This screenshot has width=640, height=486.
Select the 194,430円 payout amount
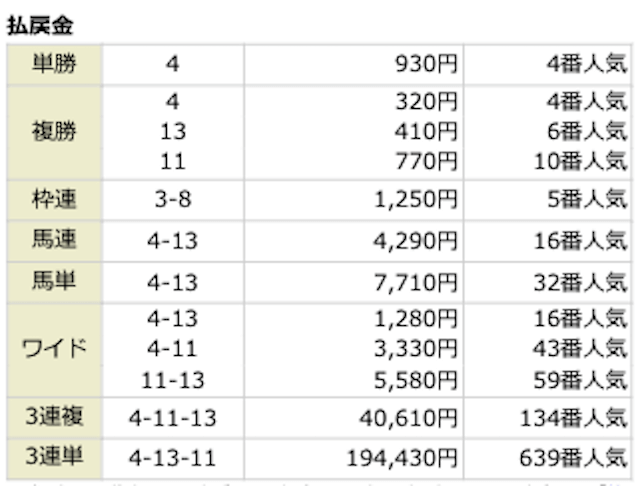(402, 458)
